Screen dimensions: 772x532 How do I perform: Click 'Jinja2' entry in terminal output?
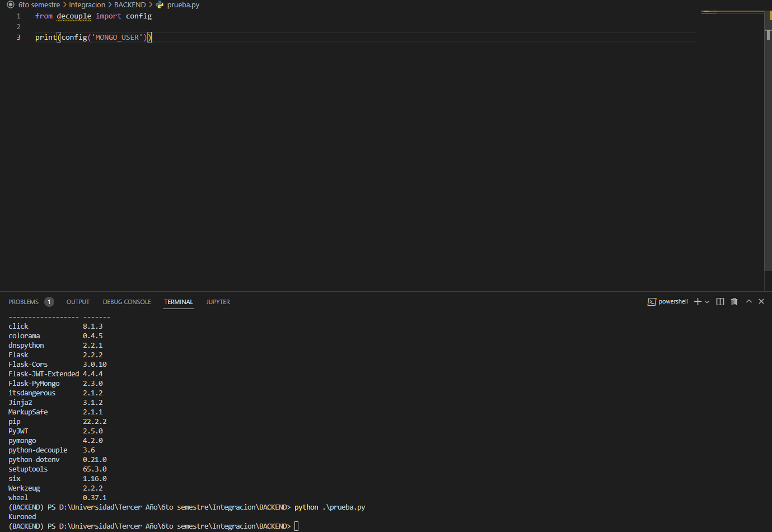[20, 403]
